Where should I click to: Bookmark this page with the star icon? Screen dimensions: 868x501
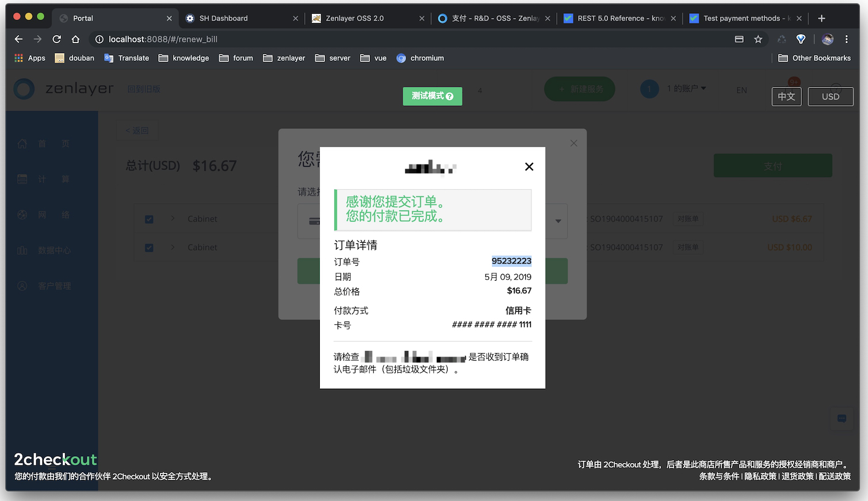click(758, 39)
